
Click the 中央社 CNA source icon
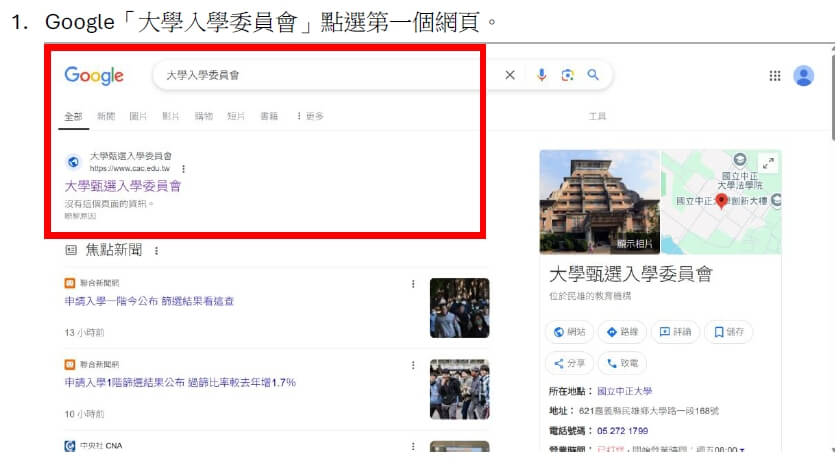tap(70, 445)
